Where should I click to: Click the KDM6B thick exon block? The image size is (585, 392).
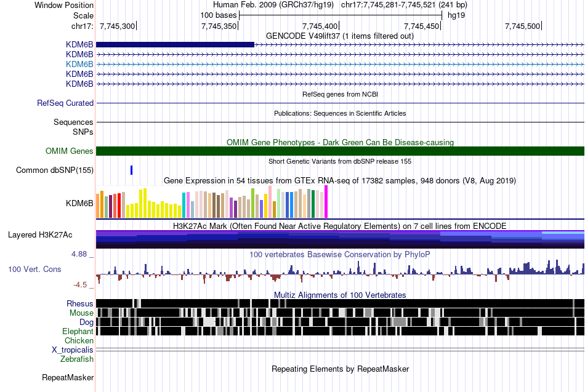(175, 45)
